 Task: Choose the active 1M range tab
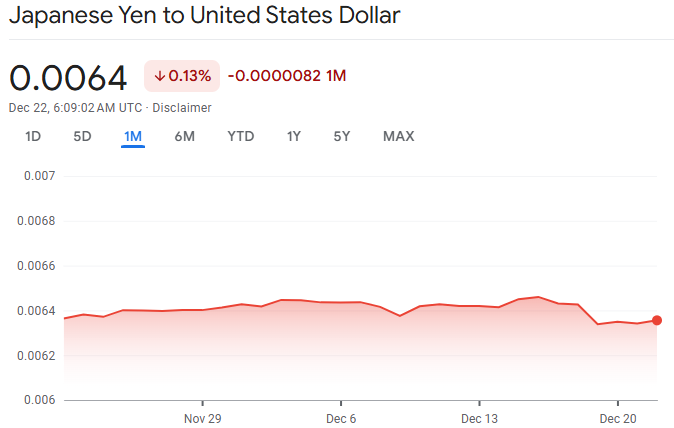point(133,136)
